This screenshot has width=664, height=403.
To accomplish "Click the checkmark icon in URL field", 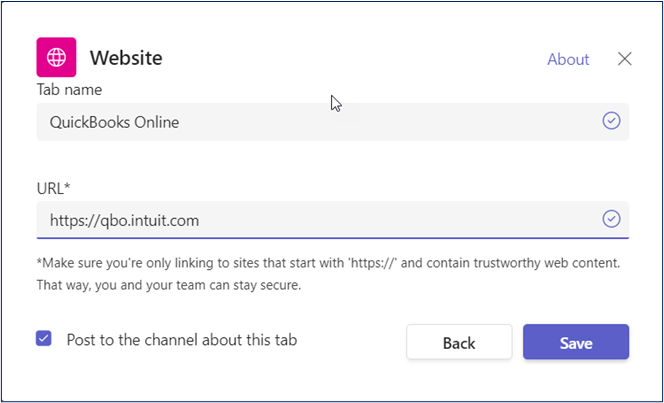I will (611, 219).
